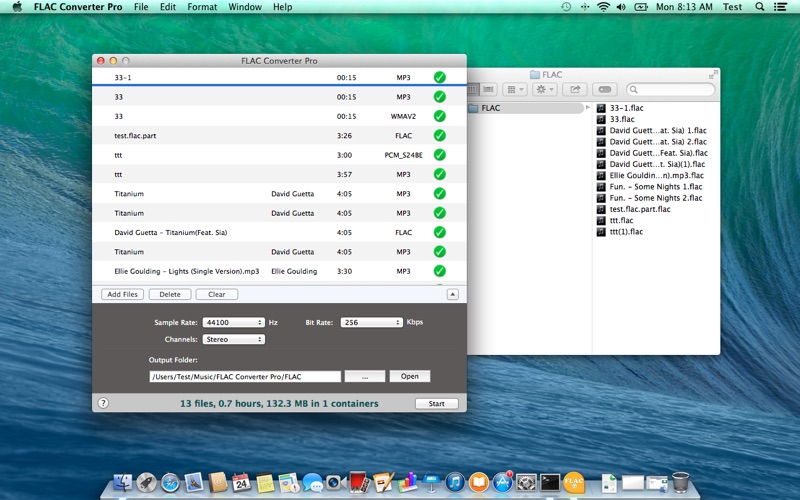Screen dimensions: 800x500
Task: Open Safari in the Dock
Action: point(170,482)
